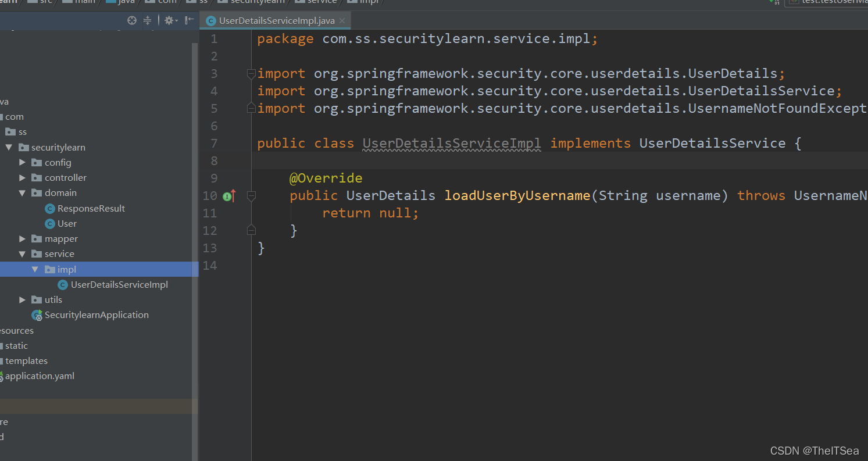Open the User class in domain

67,224
